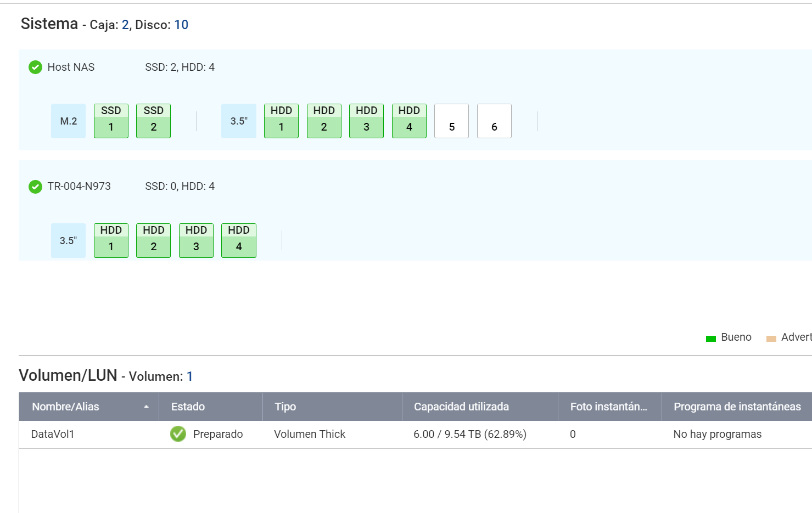Click the Host NAS green status checkmark

[35, 67]
